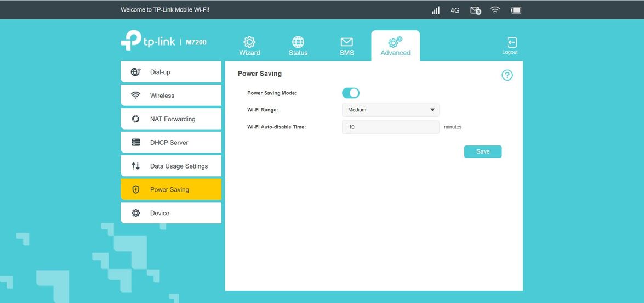
Task: Click the battery level icon
Action: click(516, 10)
